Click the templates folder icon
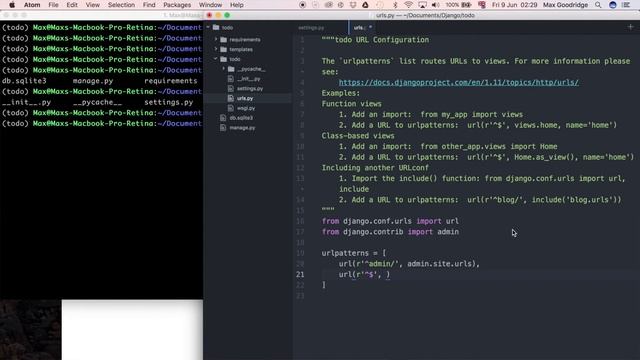This screenshot has width=640, height=360. [223, 49]
